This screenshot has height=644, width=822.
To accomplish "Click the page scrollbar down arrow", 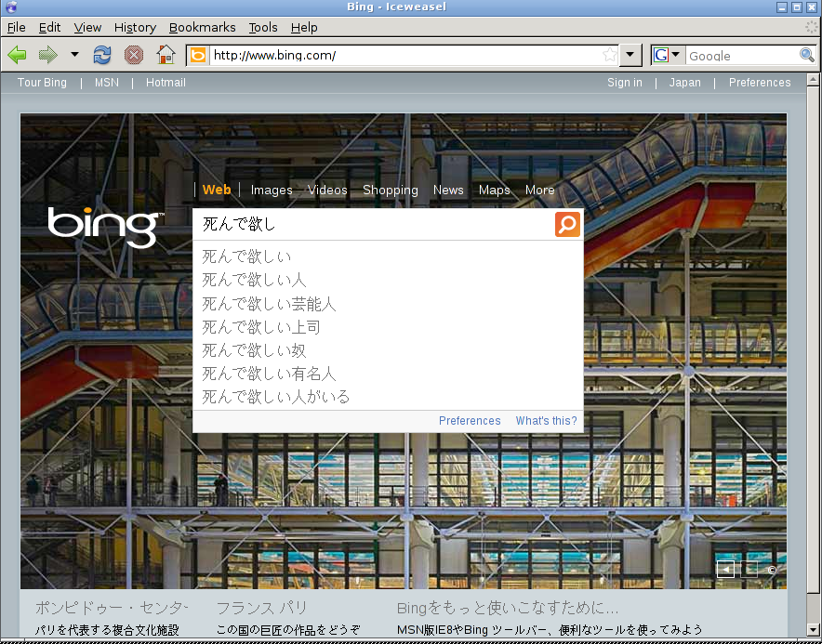I will (813, 629).
